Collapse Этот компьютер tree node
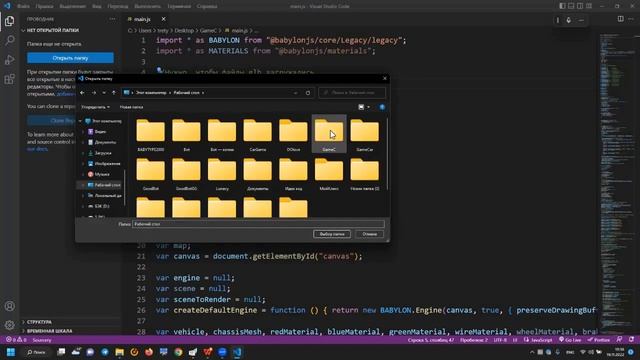The height and width of the screenshot is (360, 640). pos(80,121)
